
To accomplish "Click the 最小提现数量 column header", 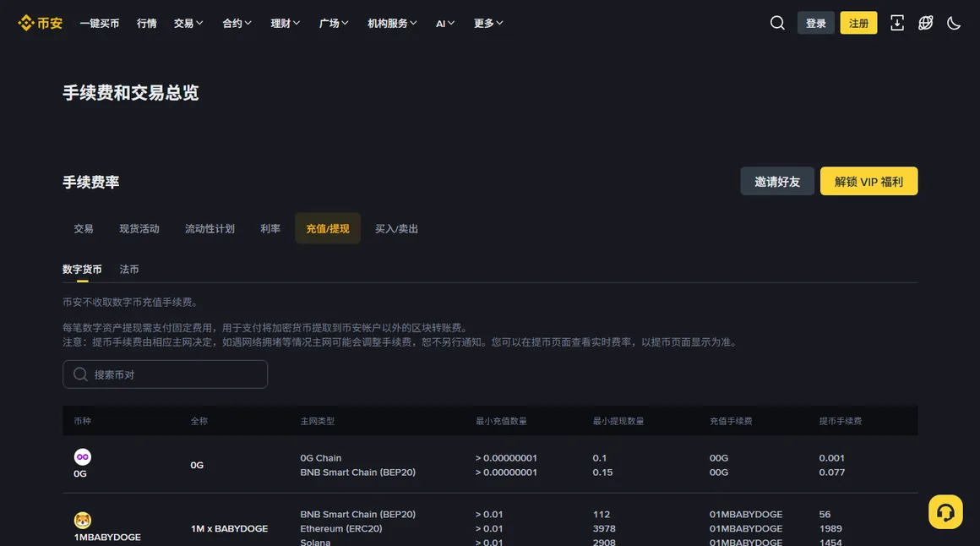I will click(618, 422).
